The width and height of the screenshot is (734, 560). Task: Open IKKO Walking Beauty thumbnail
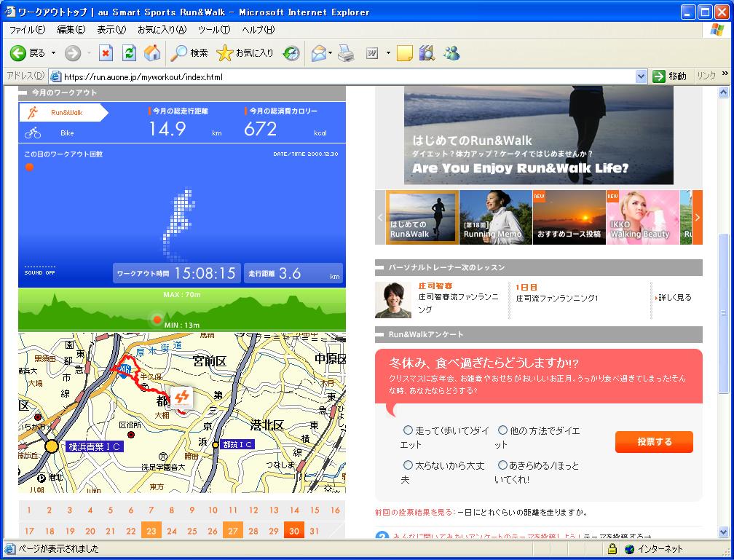click(643, 217)
